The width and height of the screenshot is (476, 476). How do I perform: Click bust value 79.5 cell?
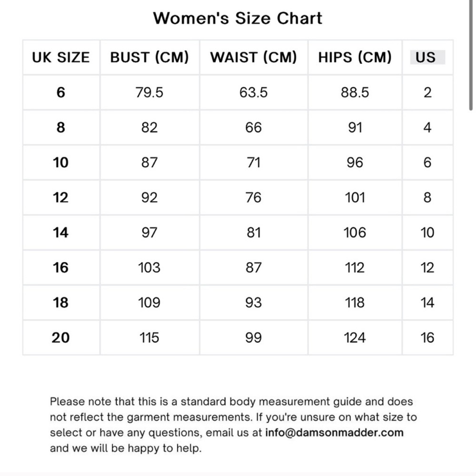coord(149,92)
